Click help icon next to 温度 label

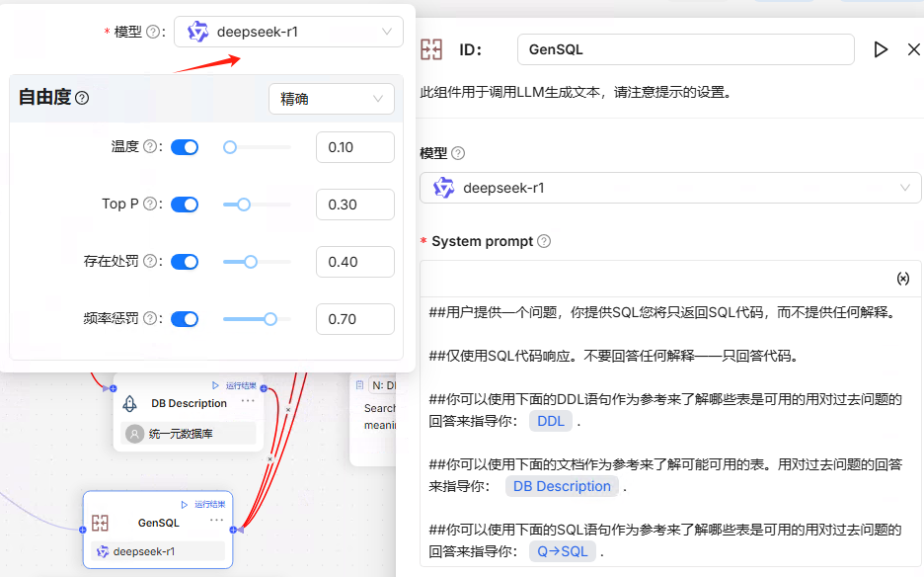coord(151,147)
